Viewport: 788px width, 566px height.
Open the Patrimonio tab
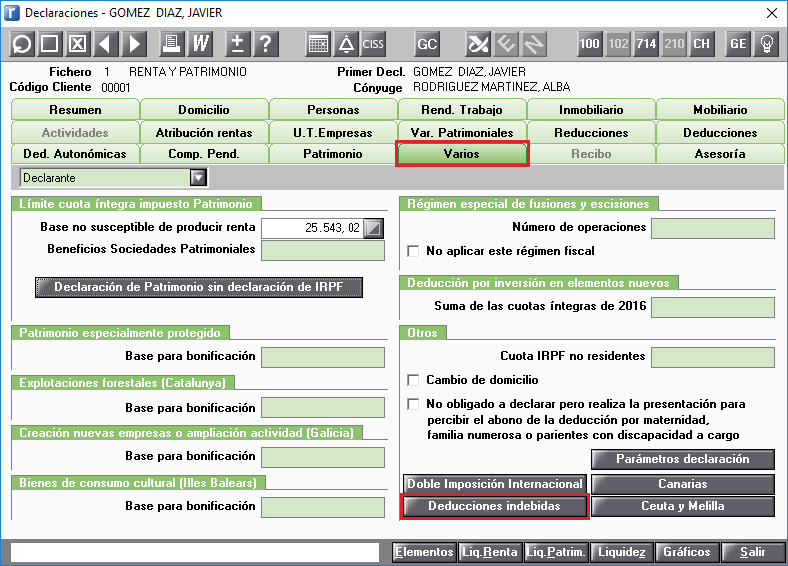(x=333, y=154)
